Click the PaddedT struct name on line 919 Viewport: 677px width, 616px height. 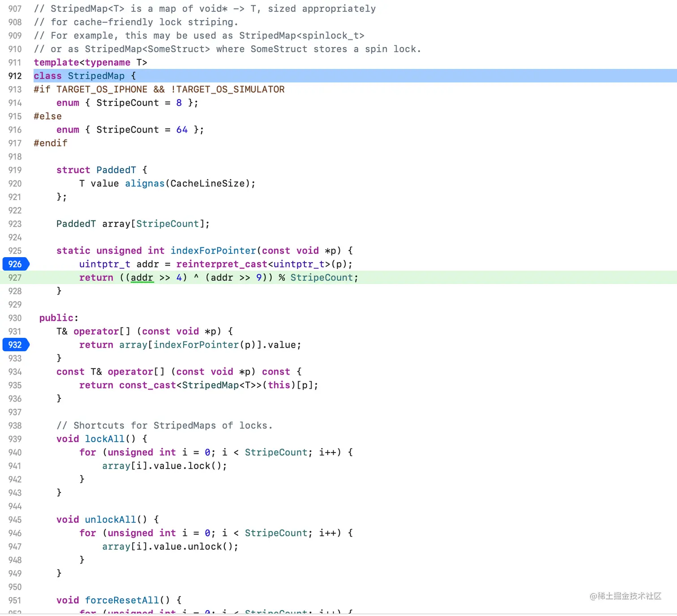(x=116, y=170)
